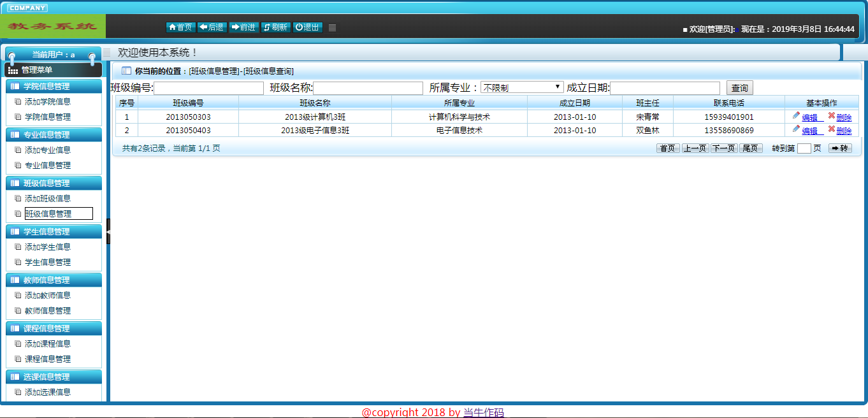Open the 课程信息管理 submenu item with page icon

tap(48, 359)
